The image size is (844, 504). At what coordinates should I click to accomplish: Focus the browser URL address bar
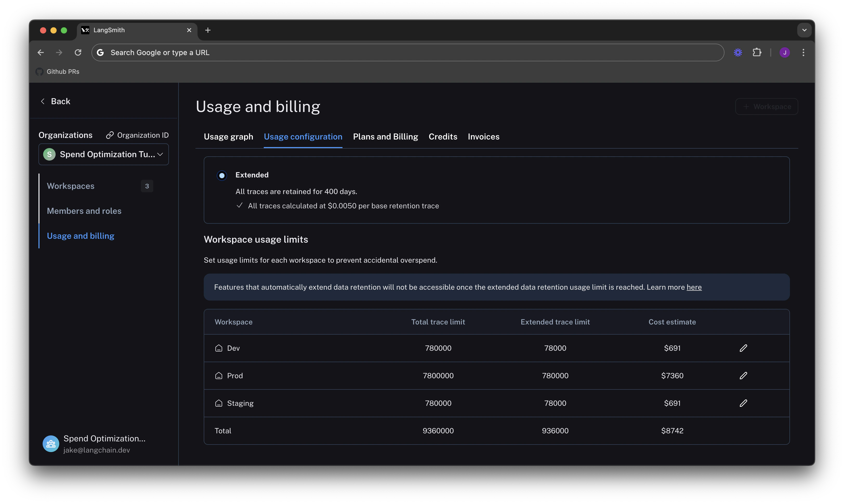click(x=407, y=52)
